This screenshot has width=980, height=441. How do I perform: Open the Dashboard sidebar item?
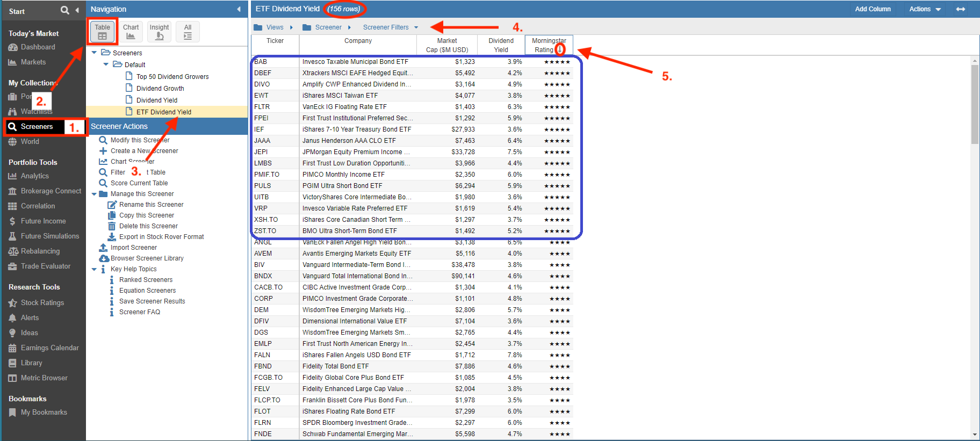(38, 47)
